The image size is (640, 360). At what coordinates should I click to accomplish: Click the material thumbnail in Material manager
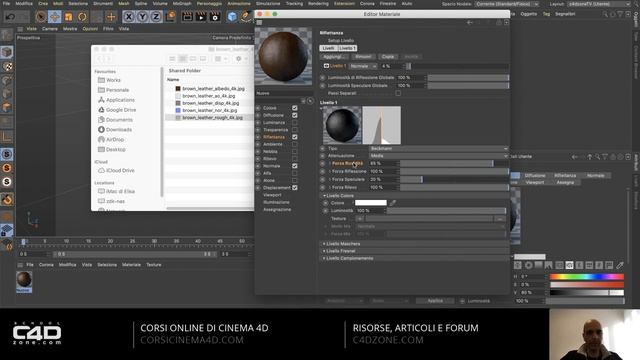click(24, 280)
